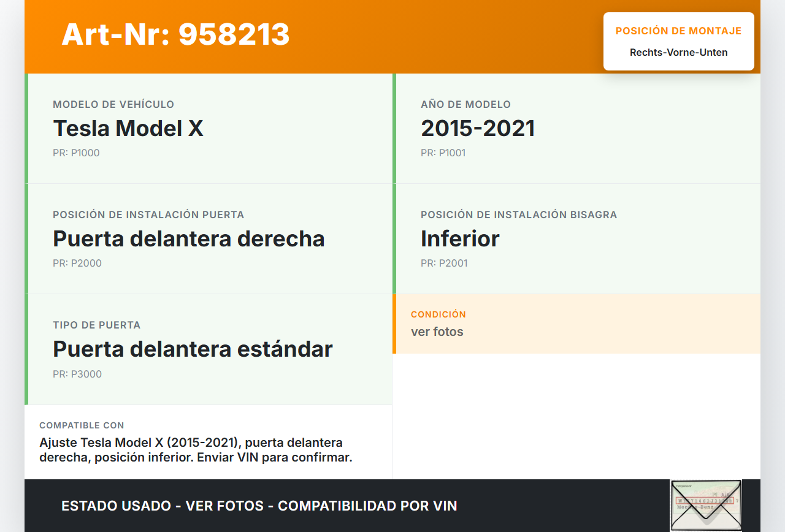This screenshot has width=785, height=532.
Task: Click the 'Estado usado - ver fotos' footer text
Action: point(259,506)
